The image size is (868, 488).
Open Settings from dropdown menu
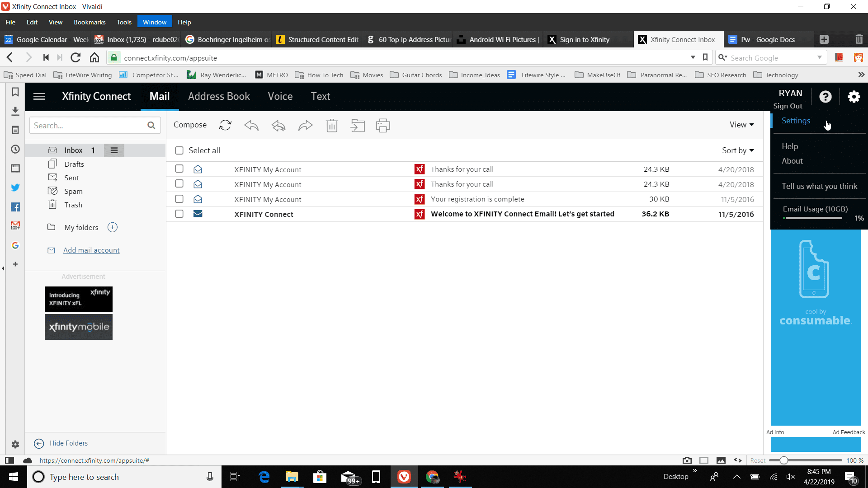(796, 121)
